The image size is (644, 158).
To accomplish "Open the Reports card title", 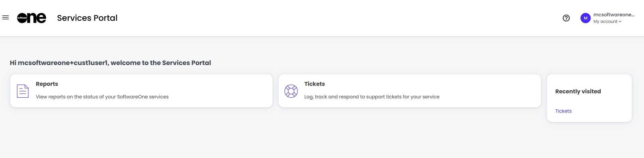I will [47, 84].
